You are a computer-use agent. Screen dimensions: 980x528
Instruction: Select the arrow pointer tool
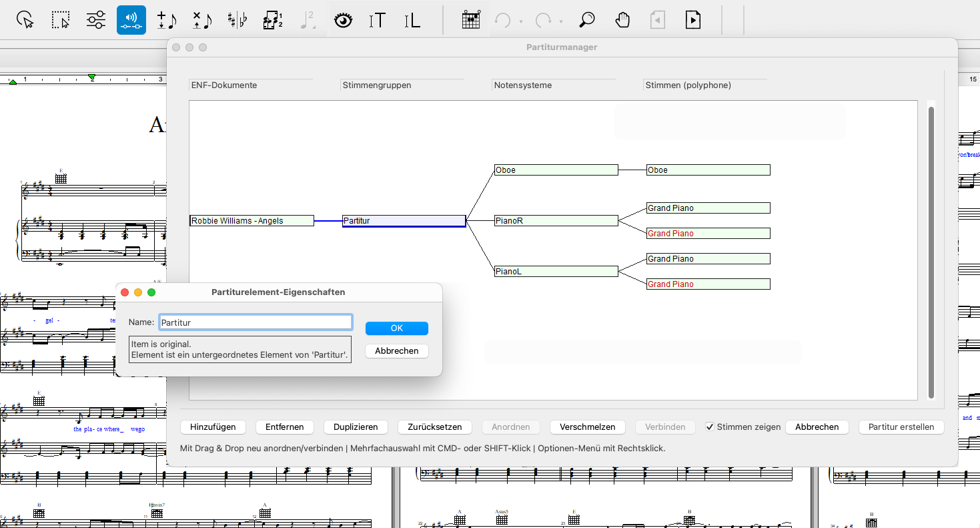click(x=26, y=20)
